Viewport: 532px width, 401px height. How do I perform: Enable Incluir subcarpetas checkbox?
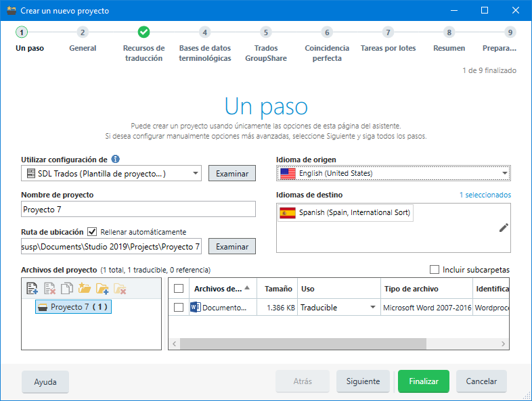(435, 270)
